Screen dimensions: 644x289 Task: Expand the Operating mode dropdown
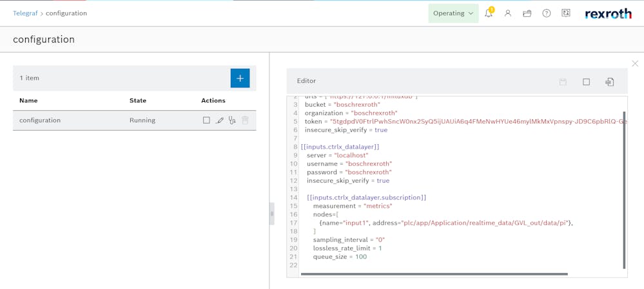point(453,13)
